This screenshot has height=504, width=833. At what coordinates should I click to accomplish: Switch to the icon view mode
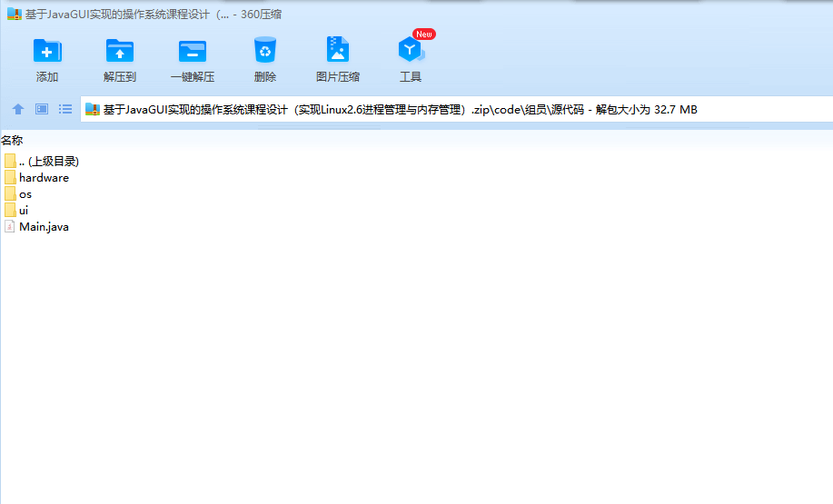pyautogui.click(x=42, y=109)
